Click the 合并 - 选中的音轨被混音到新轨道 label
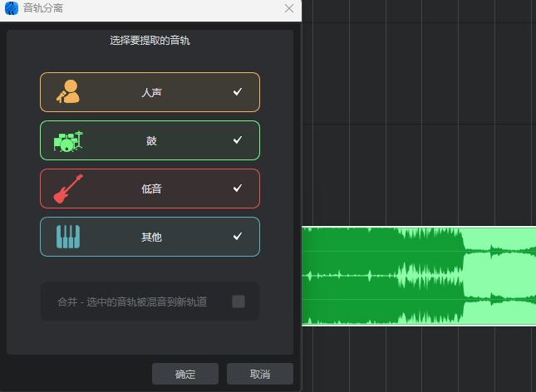Screen dimensions: 536x392 [132, 301]
